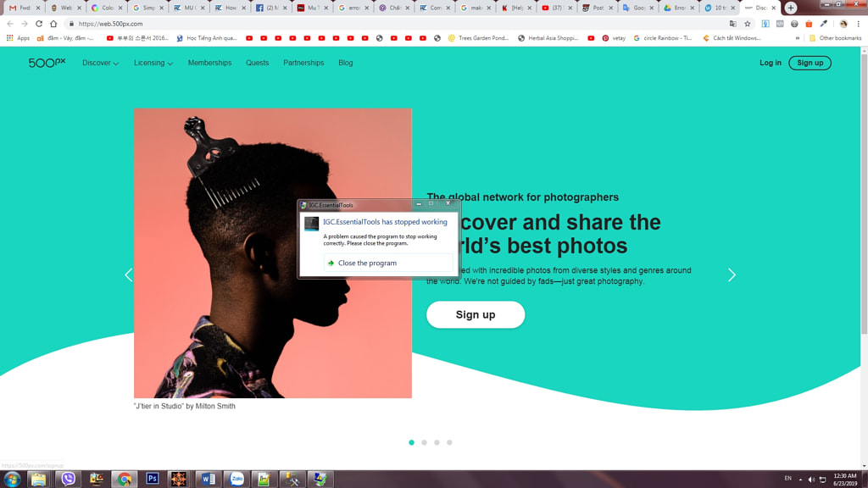Expand hidden system tray icons arrow

coord(800,480)
